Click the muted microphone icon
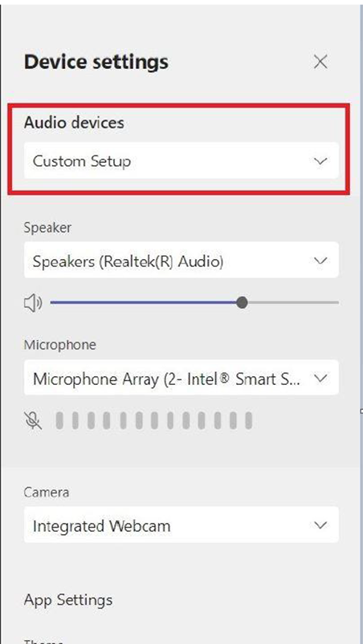The image size is (363, 644). 33,420
